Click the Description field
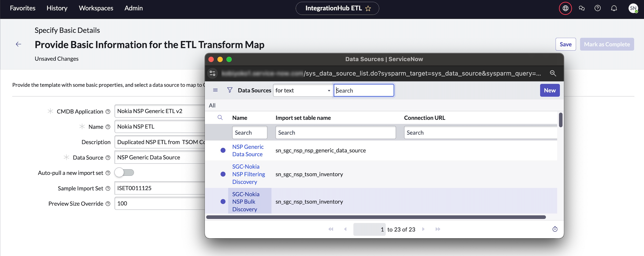 160,142
